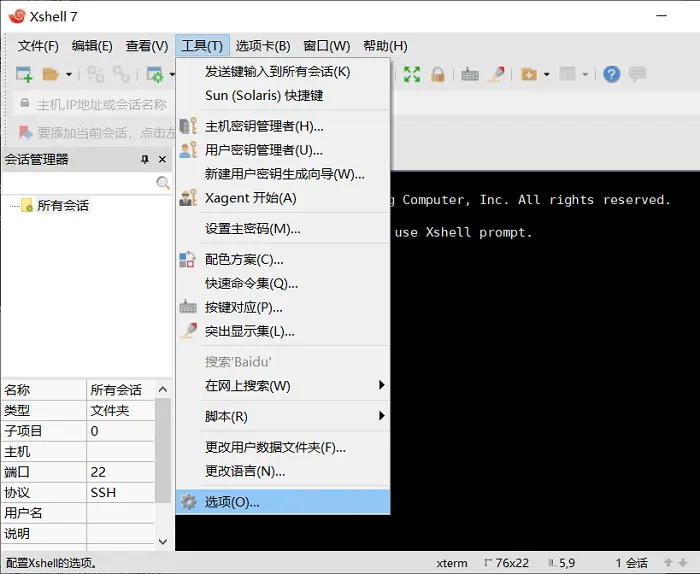Click the 1 会话 status bar entry

coord(632,563)
